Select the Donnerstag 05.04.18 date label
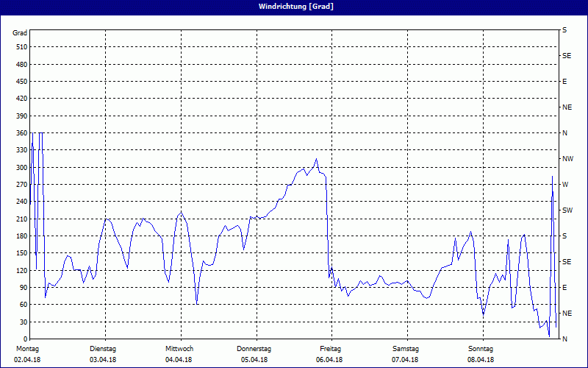 (x=254, y=354)
